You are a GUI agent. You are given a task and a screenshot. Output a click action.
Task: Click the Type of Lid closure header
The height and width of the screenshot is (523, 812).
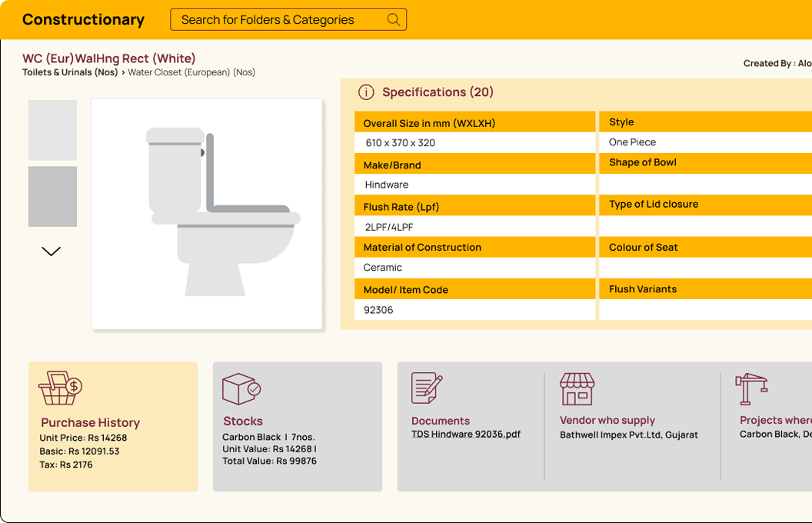(705, 204)
